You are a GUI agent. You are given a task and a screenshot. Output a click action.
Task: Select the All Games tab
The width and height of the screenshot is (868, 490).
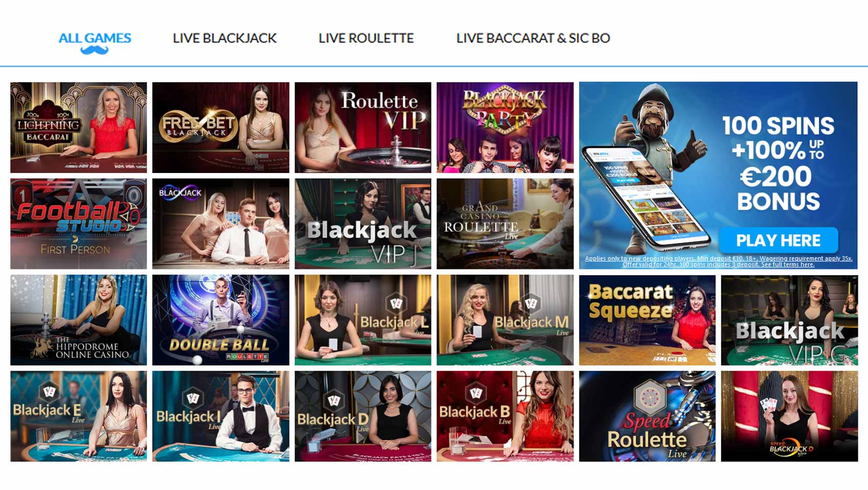[95, 38]
